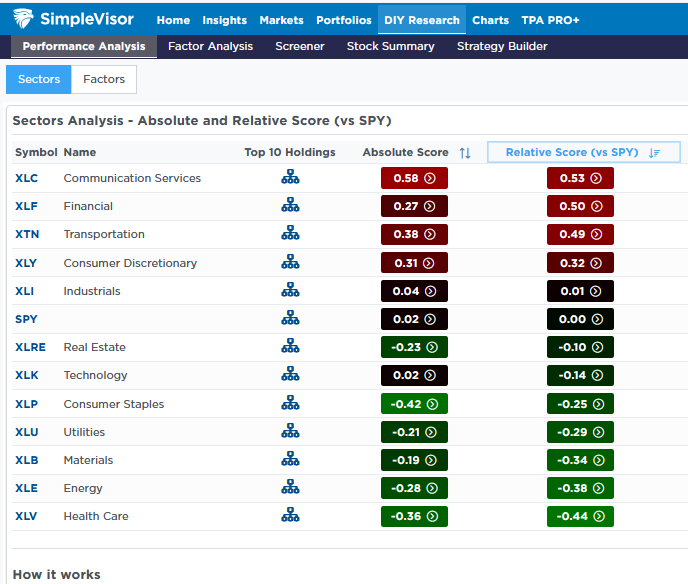The image size is (688, 584).
Task: Switch to the Factors toggle tab
Action: pyautogui.click(x=104, y=79)
